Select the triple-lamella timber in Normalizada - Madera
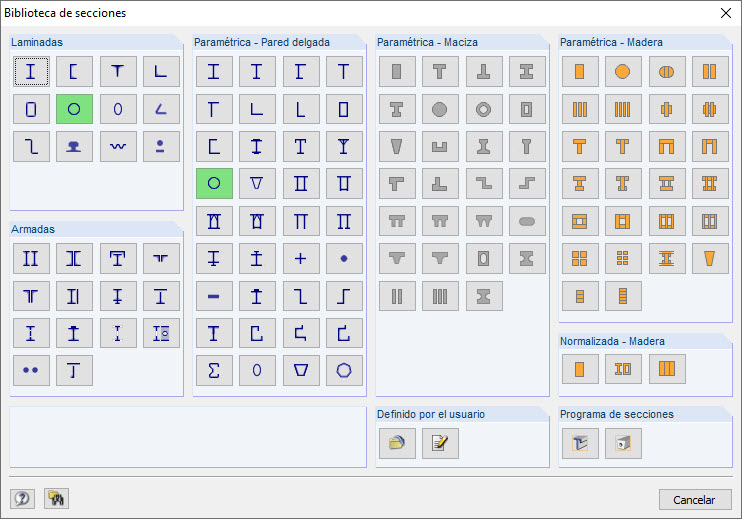 coord(666,369)
